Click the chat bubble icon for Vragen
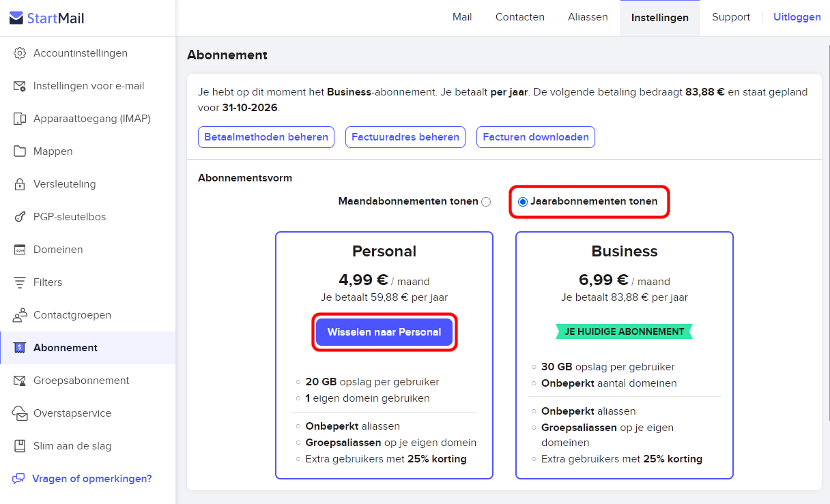 18,479
